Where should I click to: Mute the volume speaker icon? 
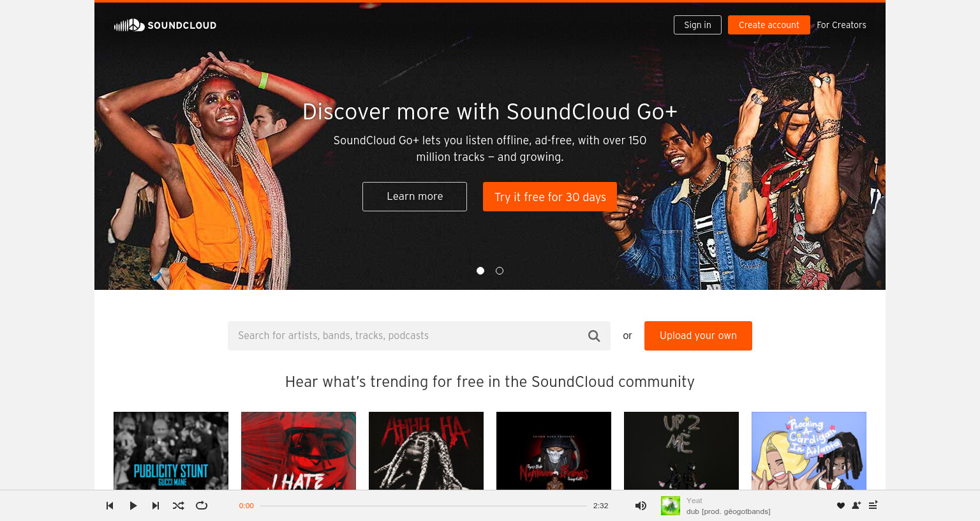[641, 506]
